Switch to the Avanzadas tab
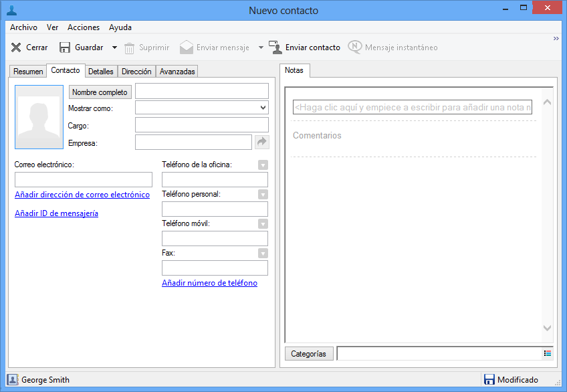 click(x=177, y=71)
